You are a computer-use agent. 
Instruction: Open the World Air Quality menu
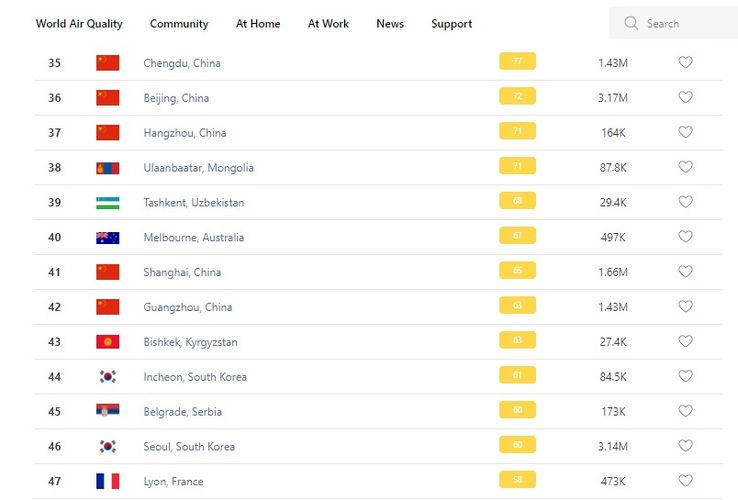(x=79, y=24)
